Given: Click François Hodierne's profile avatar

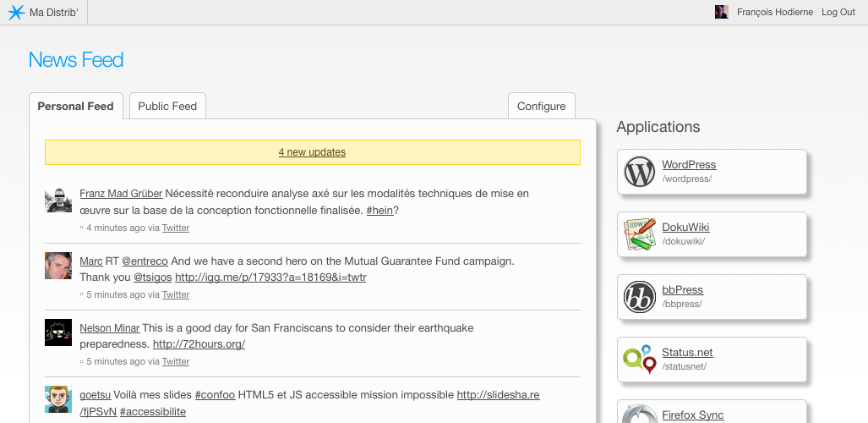Looking at the screenshot, I should 722,12.
